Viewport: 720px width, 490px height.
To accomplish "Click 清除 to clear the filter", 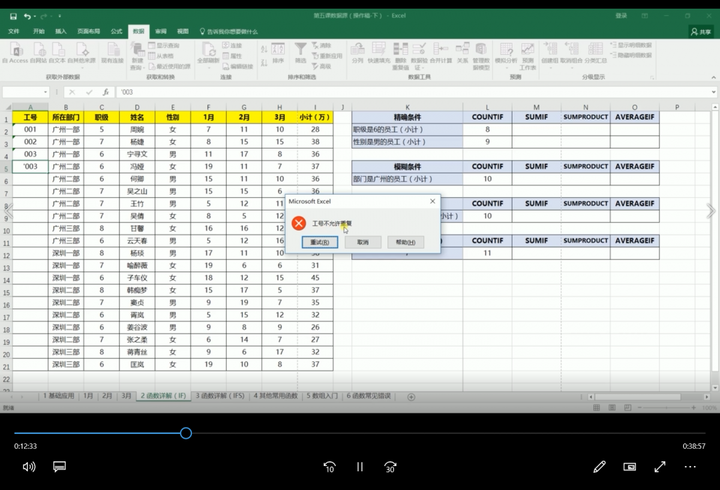I will pyautogui.click(x=321, y=45).
